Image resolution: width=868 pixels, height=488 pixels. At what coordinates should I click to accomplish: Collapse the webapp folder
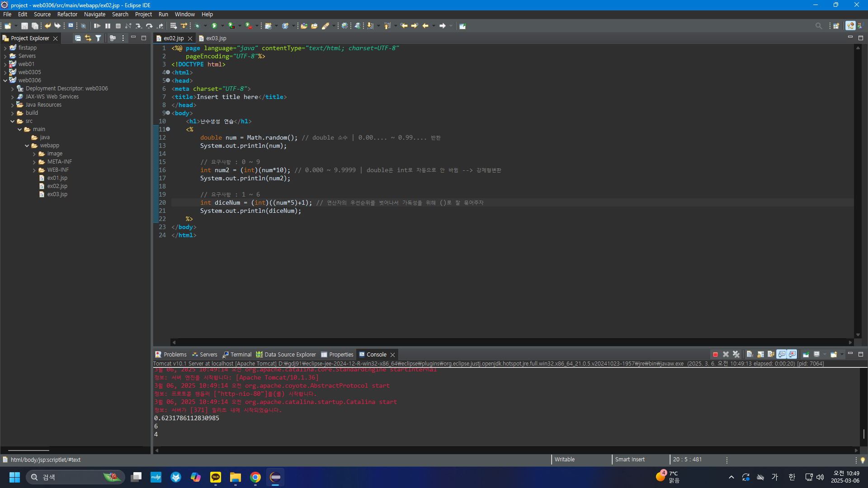[x=27, y=145]
